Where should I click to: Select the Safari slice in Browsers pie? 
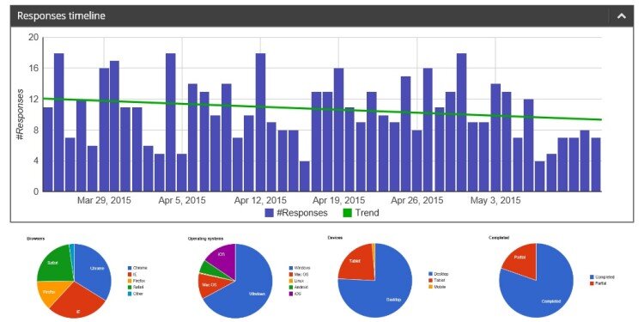(53, 263)
